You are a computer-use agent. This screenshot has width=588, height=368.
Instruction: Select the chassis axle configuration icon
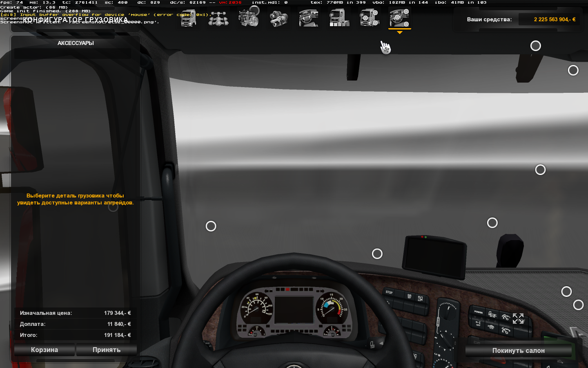tap(218, 18)
